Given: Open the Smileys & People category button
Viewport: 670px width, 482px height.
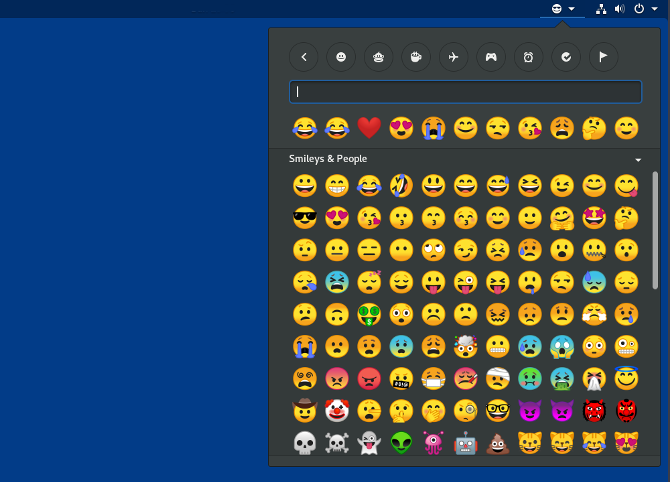Looking at the screenshot, I should click(341, 58).
